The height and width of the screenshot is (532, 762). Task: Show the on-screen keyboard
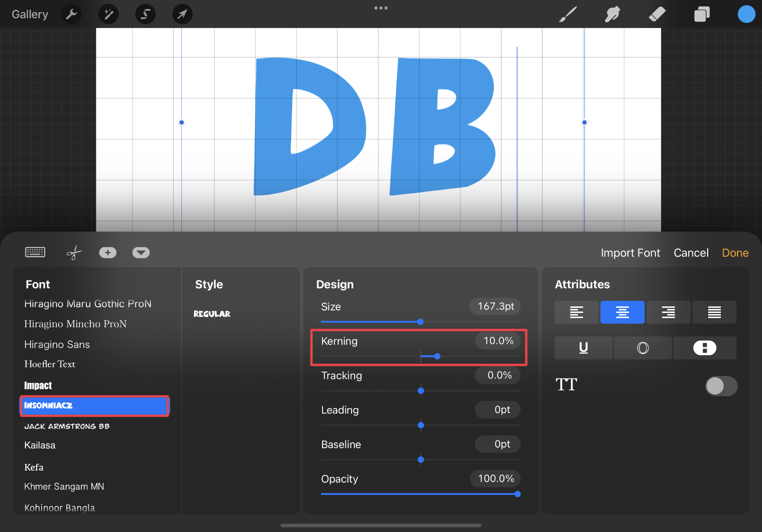tap(35, 252)
